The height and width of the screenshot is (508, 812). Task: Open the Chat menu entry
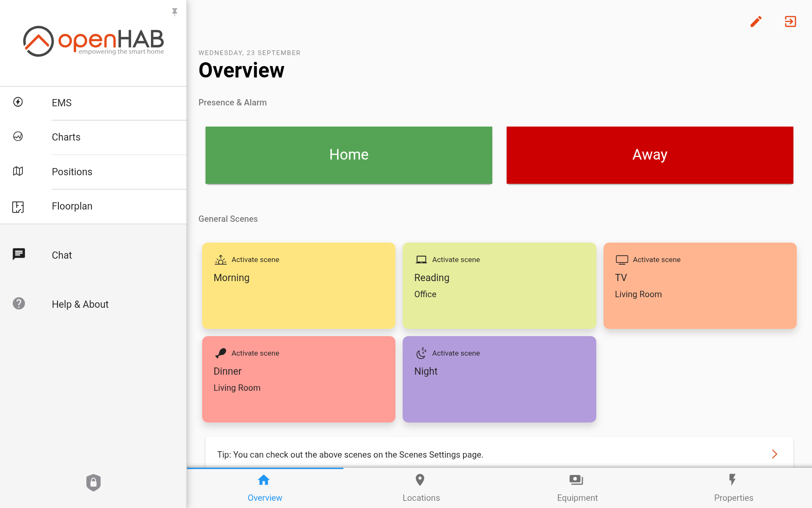tap(93, 255)
